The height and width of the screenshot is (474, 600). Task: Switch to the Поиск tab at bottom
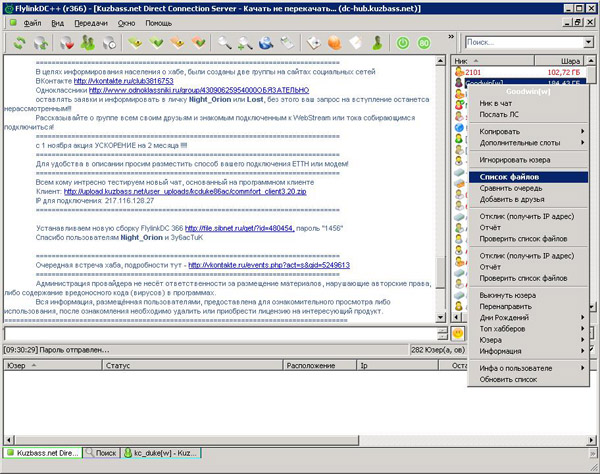click(101, 453)
